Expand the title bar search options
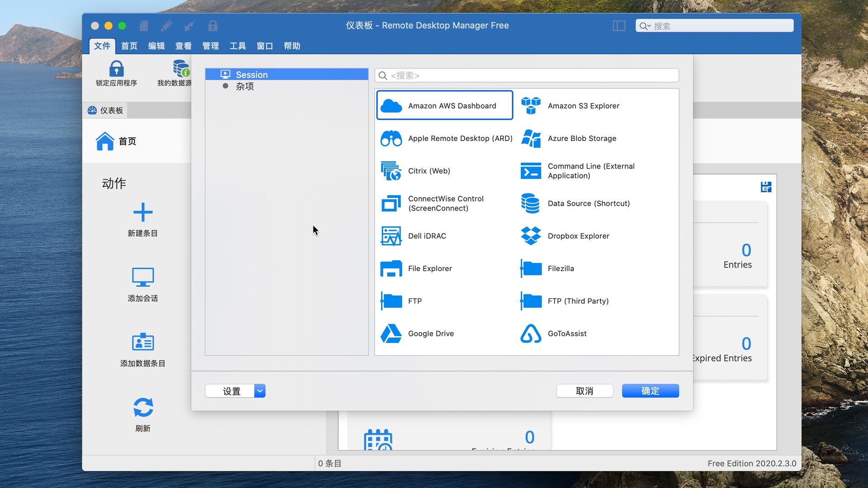This screenshot has height=488, width=868. (645, 26)
